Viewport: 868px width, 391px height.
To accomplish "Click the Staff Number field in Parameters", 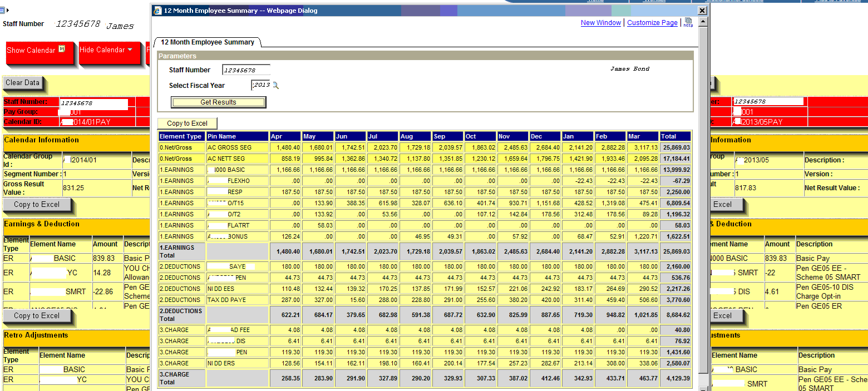I will [x=246, y=70].
